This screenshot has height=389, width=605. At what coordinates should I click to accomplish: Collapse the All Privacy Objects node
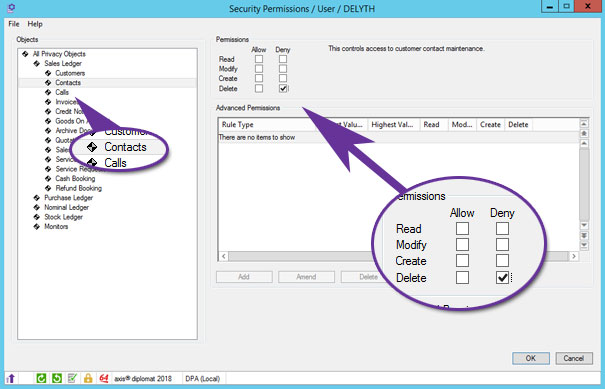[25, 54]
